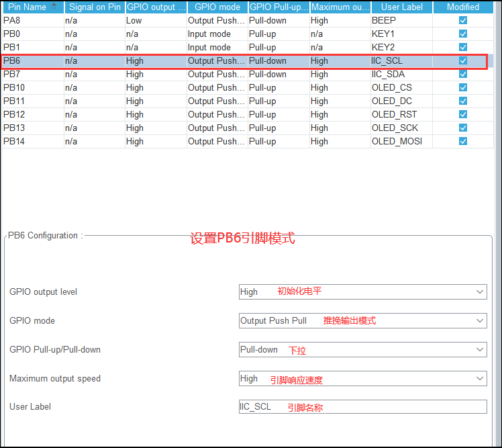502x448 pixels.
Task: Click Input mode cell in PB1 row
Action: tap(217, 48)
